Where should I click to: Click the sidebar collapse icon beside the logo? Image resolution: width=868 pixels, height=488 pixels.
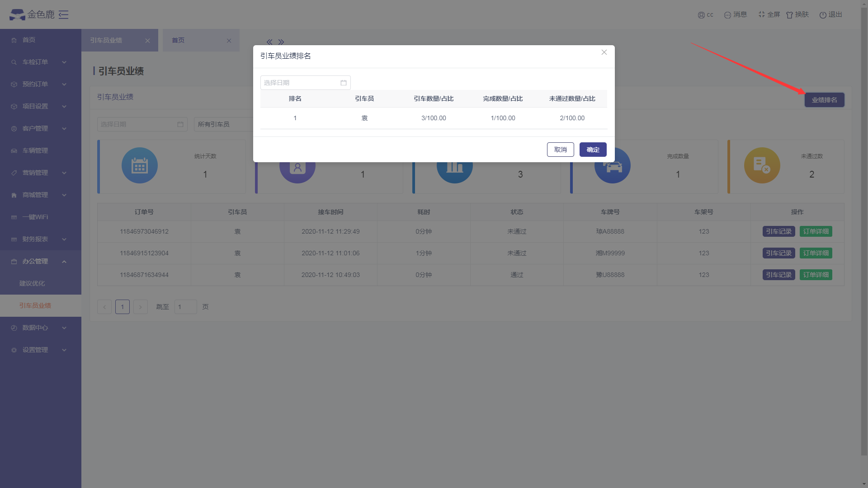point(64,15)
